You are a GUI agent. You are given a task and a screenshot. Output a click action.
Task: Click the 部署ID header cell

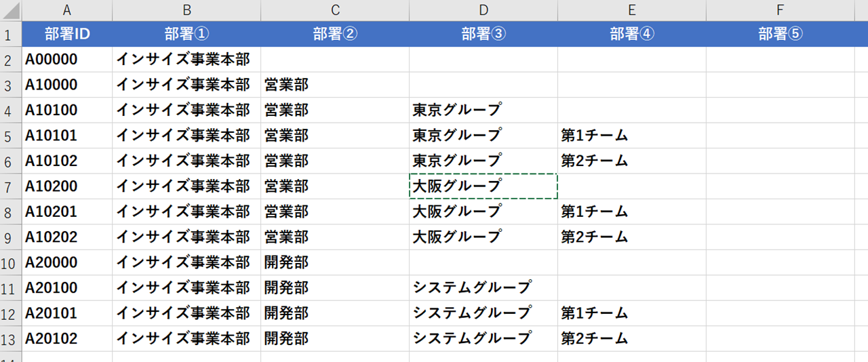point(67,34)
